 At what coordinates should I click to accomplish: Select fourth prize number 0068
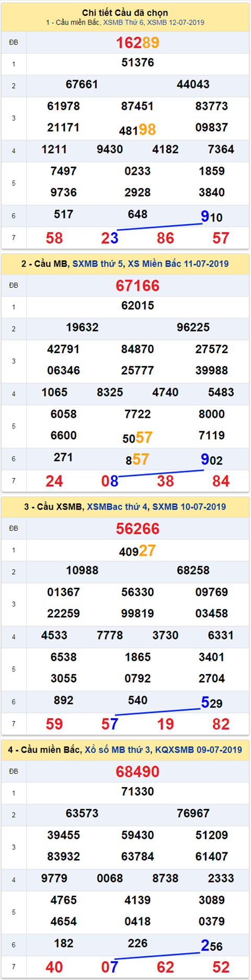(110, 878)
